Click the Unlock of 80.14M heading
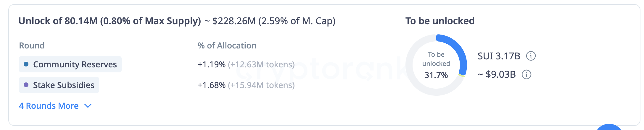The height and width of the screenshot is (130, 644). (x=110, y=21)
